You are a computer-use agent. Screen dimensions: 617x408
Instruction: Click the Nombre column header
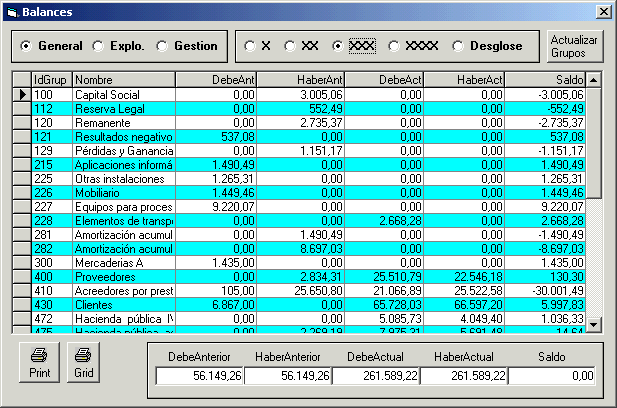pos(123,79)
